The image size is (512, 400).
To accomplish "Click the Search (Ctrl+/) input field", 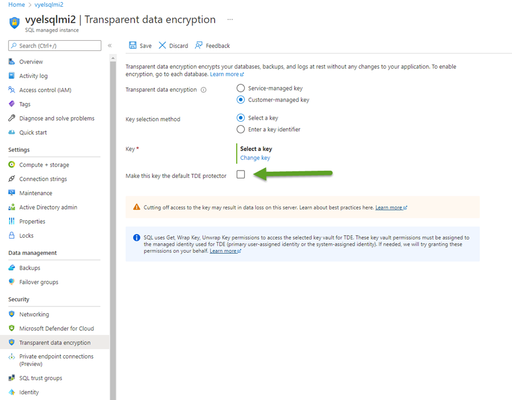I will (55, 46).
